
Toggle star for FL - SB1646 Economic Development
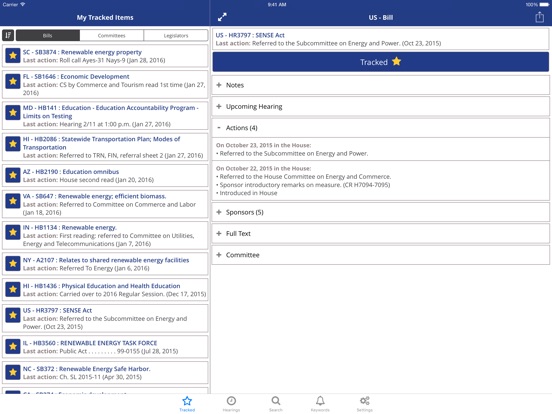coord(13,82)
